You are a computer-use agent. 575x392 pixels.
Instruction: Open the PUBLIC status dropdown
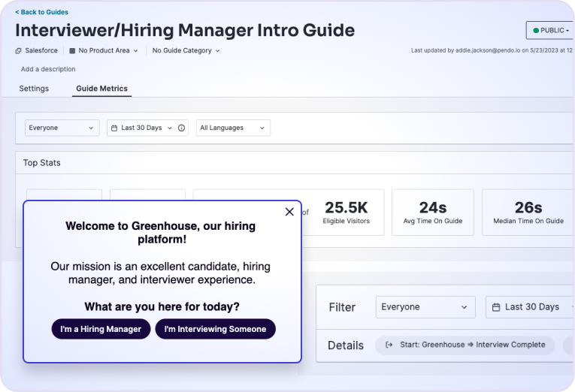(550, 30)
